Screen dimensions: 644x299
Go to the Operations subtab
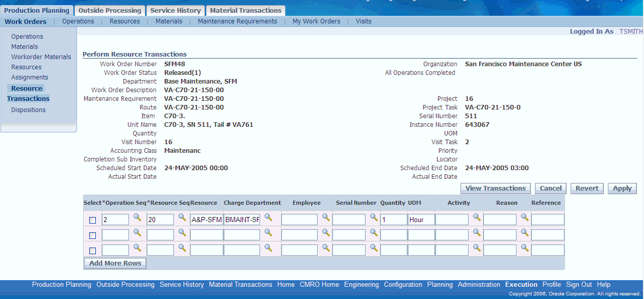pyautogui.click(x=78, y=21)
